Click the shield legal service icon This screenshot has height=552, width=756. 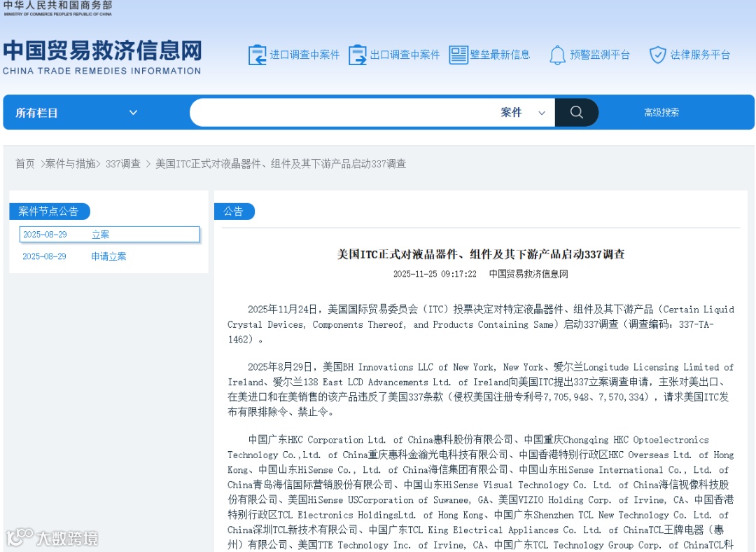tap(657, 55)
